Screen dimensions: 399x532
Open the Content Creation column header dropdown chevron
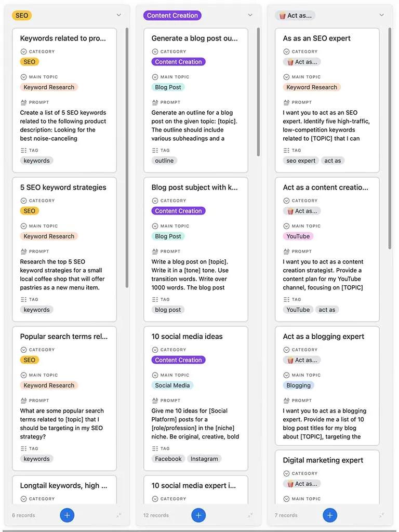(250, 15)
